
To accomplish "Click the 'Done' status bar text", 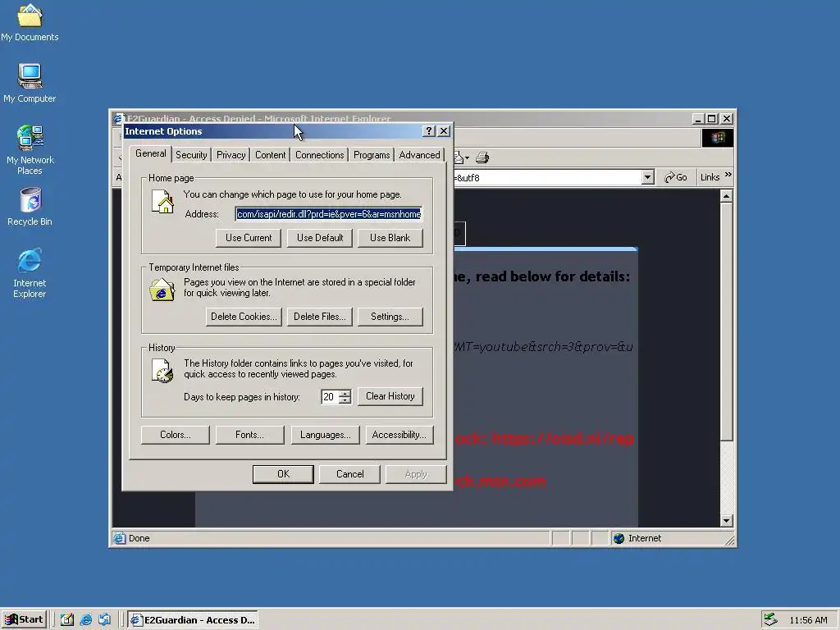I will click(139, 538).
